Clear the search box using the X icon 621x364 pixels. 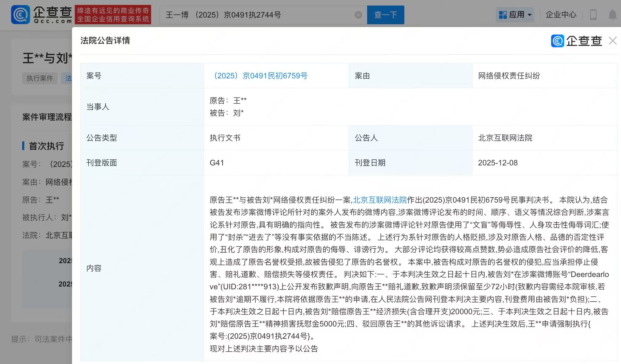358,14
